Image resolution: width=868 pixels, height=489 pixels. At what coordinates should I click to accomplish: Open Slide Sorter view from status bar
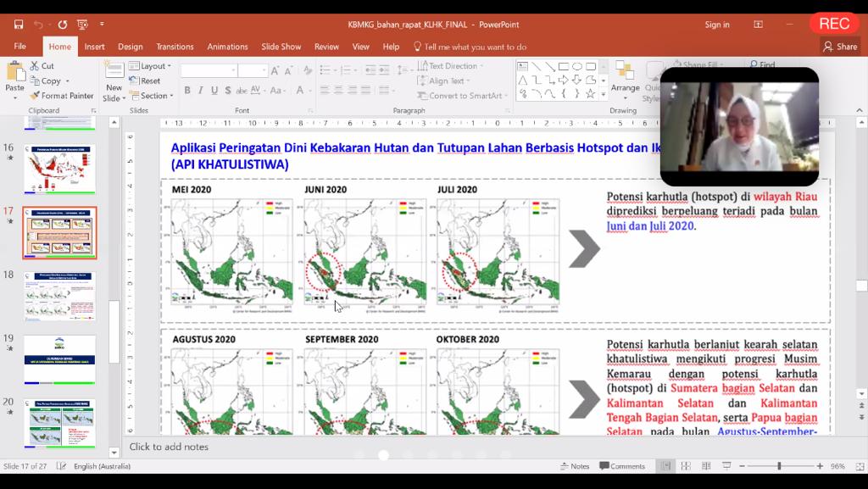pyautogui.click(x=685, y=466)
